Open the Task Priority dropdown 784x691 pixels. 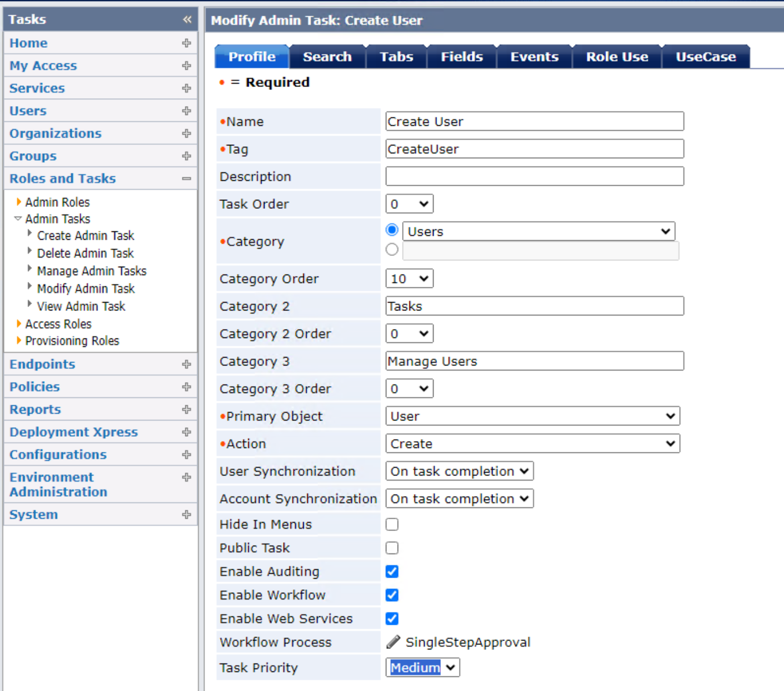coord(422,667)
